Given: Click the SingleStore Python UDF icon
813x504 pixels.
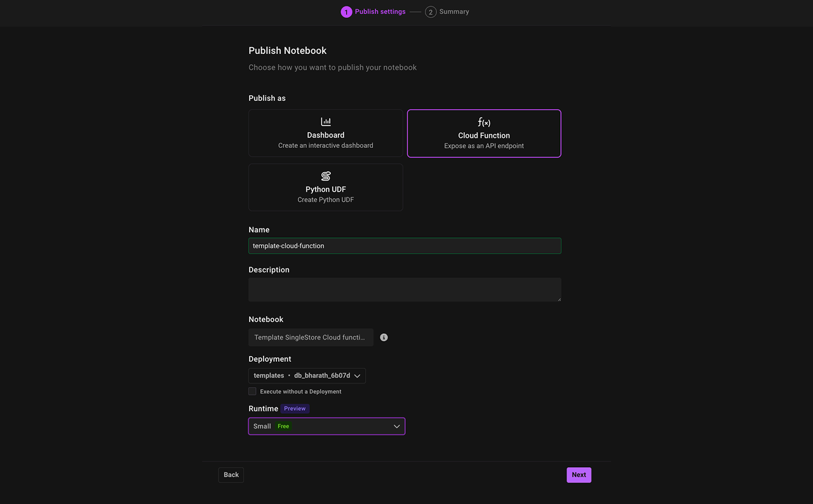Looking at the screenshot, I should 325,176.
